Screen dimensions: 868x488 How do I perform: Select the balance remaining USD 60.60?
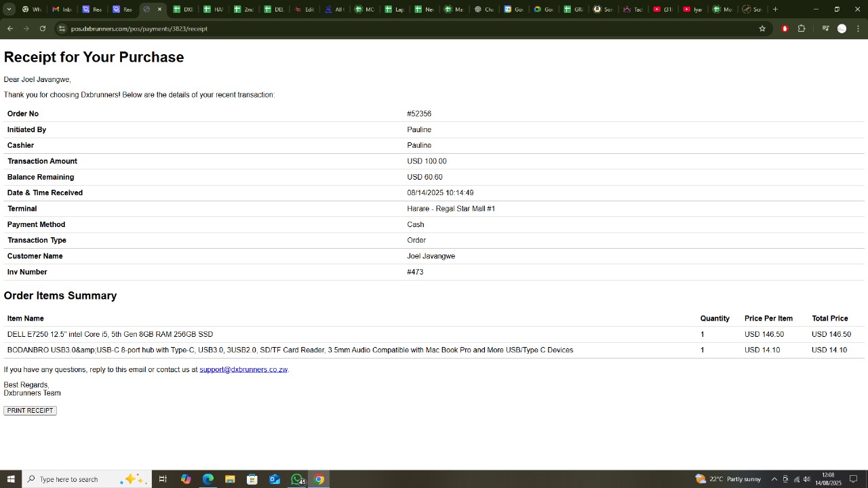pos(425,177)
